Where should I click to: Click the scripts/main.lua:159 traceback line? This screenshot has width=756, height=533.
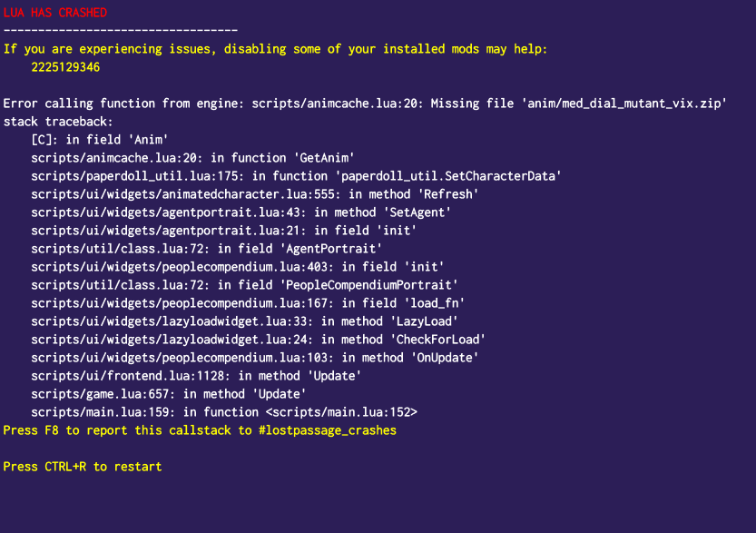(x=223, y=412)
